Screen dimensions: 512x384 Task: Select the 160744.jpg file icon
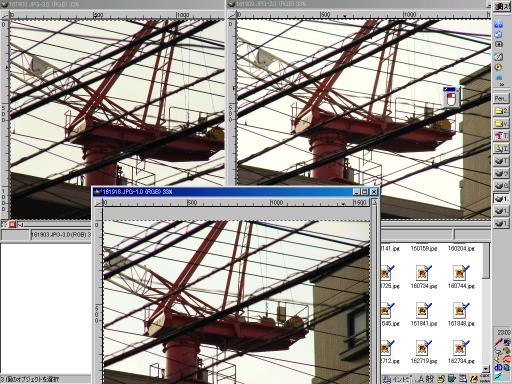[461, 273]
